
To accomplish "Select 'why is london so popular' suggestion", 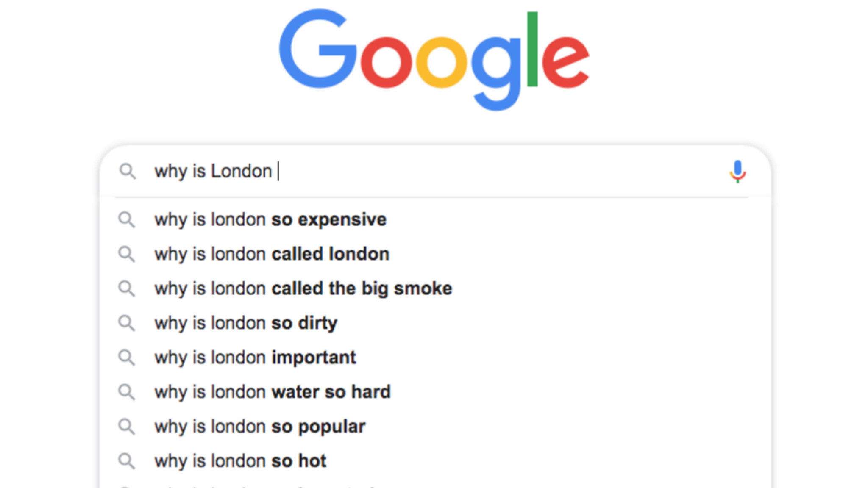I will click(259, 427).
